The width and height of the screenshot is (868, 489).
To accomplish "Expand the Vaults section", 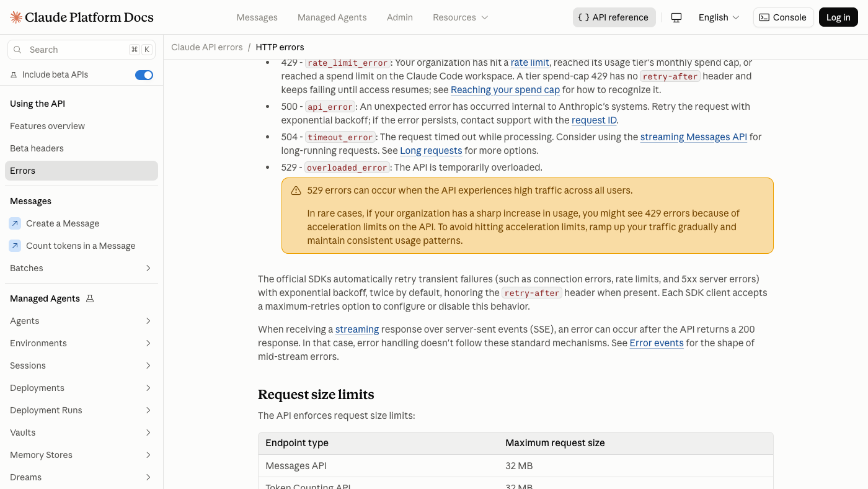I will 81,433.
